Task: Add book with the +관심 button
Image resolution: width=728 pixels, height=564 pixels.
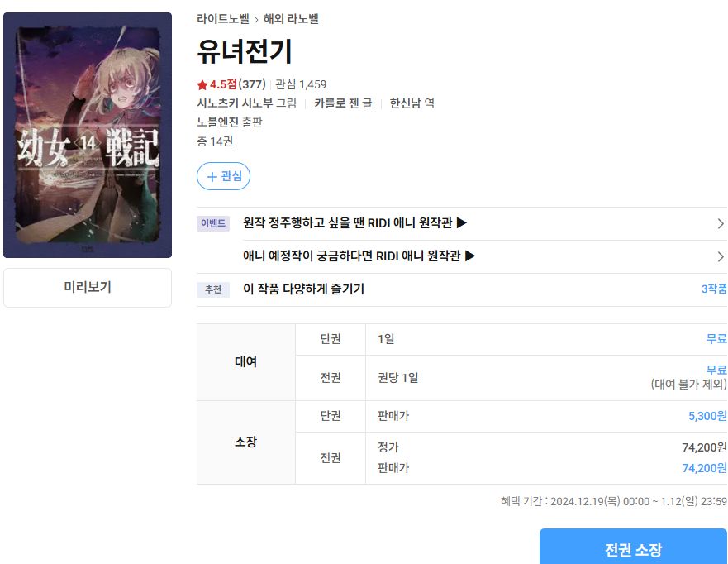Action: point(223,176)
